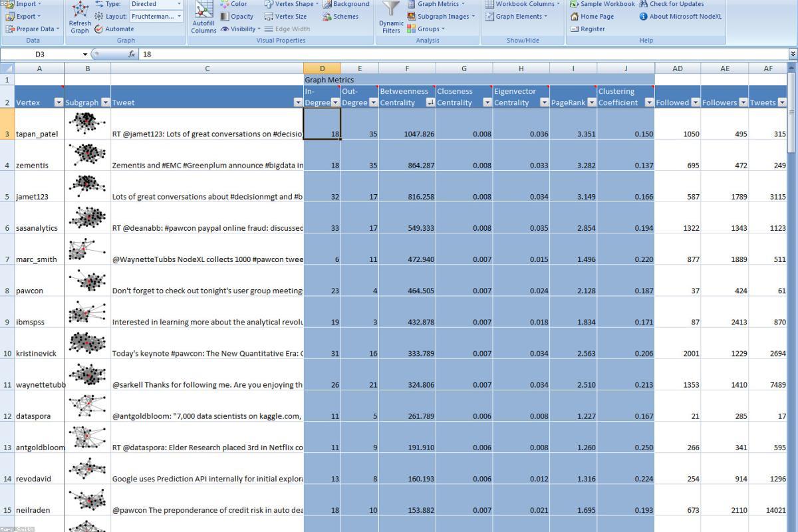
Task: Click Check for Updates
Action: (676, 4)
